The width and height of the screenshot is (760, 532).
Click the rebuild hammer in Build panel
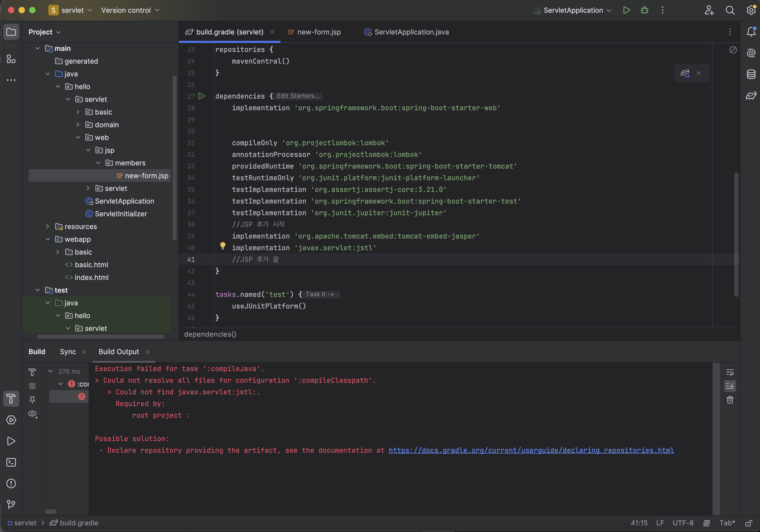(x=32, y=372)
